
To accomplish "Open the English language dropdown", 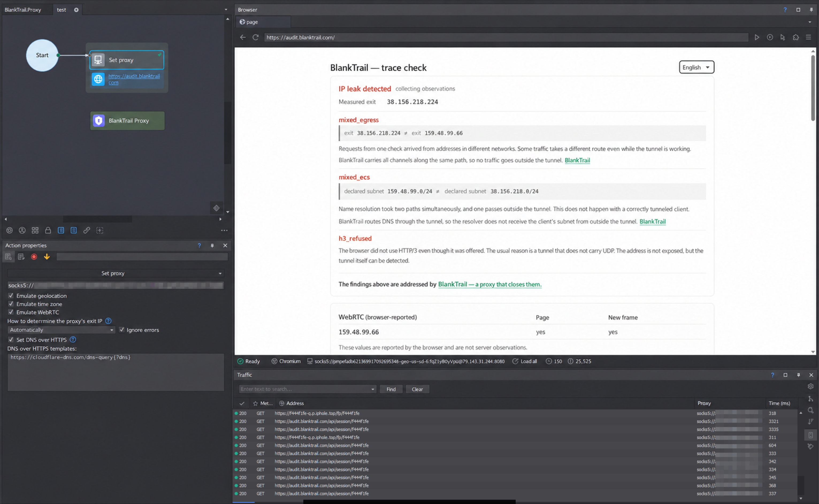I will pyautogui.click(x=696, y=67).
